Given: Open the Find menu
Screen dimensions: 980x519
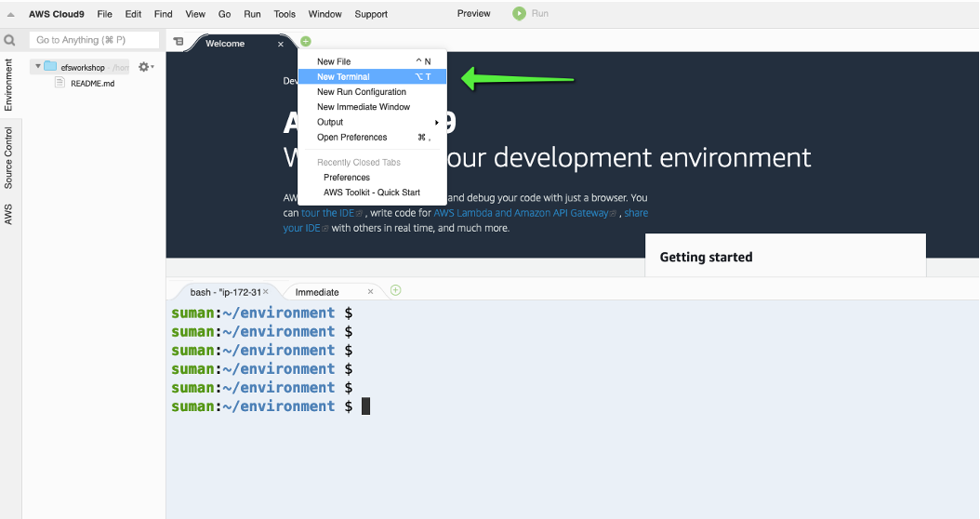Looking at the screenshot, I should (163, 14).
